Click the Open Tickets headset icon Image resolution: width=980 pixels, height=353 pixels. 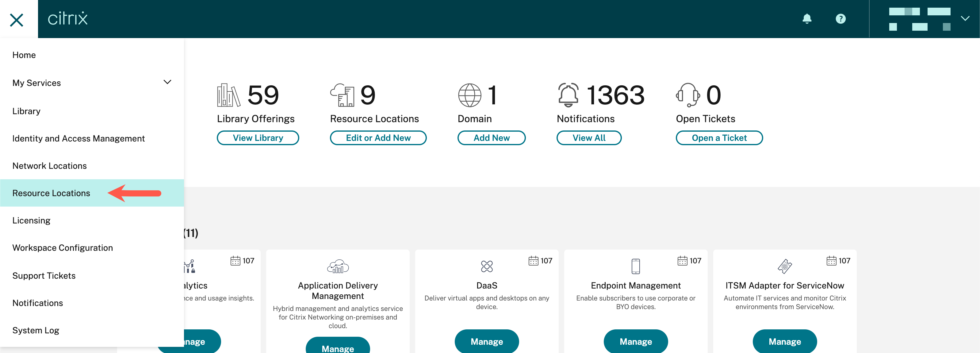coord(687,95)
